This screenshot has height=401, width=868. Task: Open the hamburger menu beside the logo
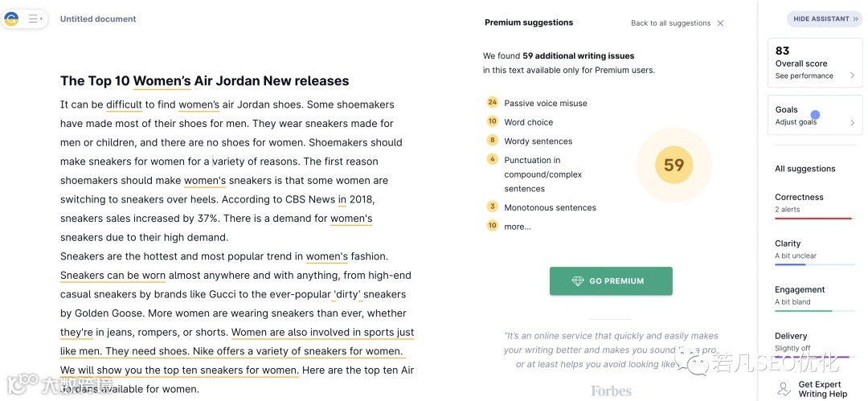pos(35,18)
